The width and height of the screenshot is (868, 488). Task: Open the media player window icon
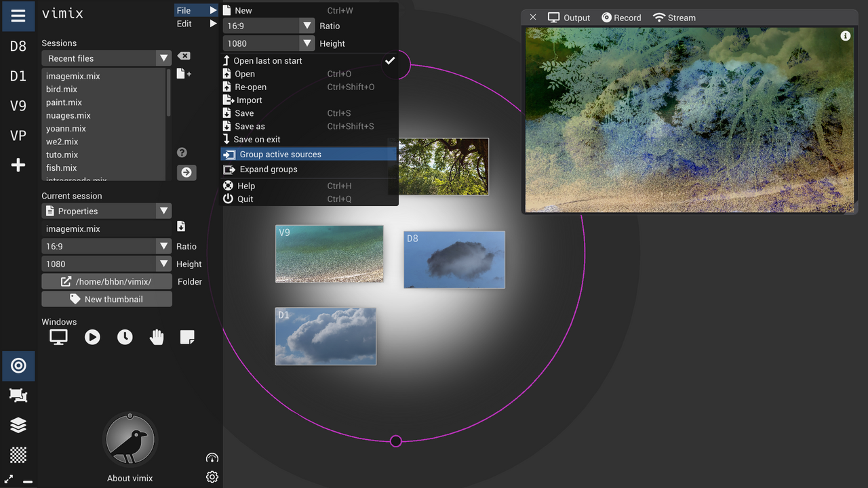tap(92, 337)
